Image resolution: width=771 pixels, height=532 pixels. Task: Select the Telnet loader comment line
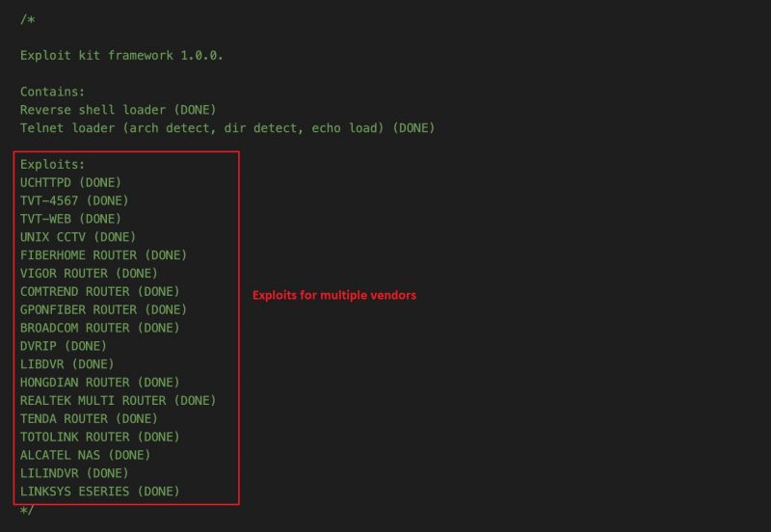coord(227,128)
